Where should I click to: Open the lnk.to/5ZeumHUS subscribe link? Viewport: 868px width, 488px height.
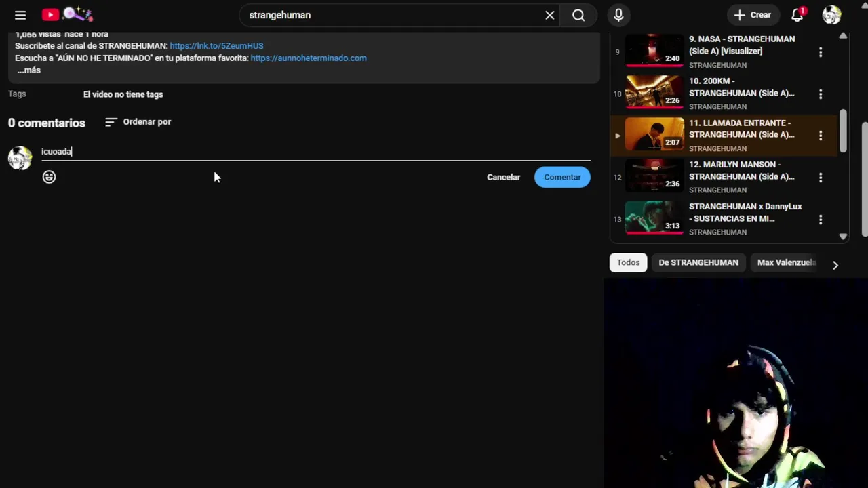216,46
